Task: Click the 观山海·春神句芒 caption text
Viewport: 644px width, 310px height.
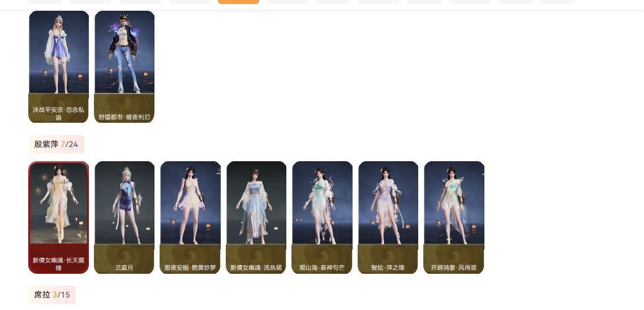Action: [322, 268]
